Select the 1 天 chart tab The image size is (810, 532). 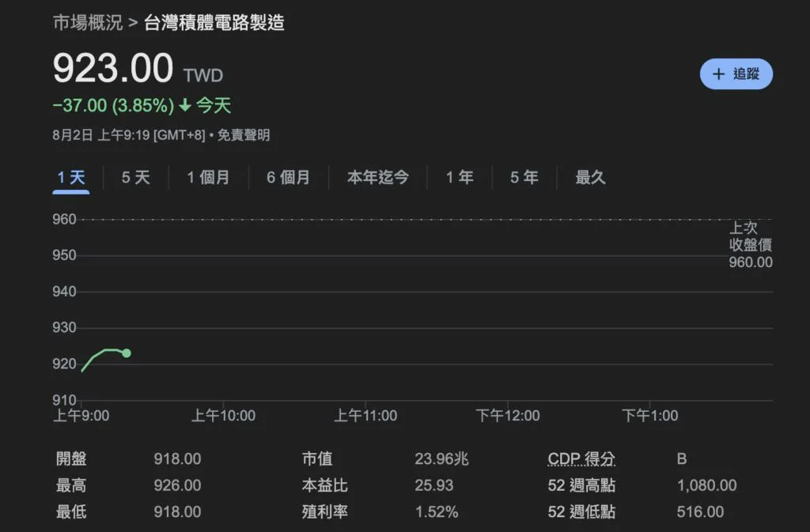(70, 178)
